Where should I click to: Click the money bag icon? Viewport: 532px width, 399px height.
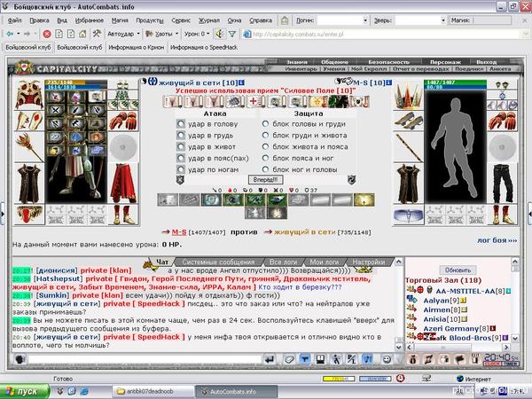coord(413,359)
